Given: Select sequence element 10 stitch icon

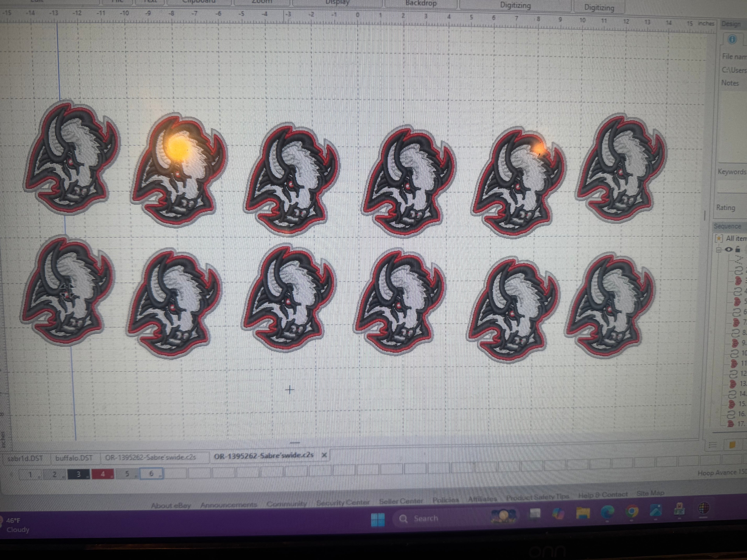Looking at the screenshot, I should [734, 353].
